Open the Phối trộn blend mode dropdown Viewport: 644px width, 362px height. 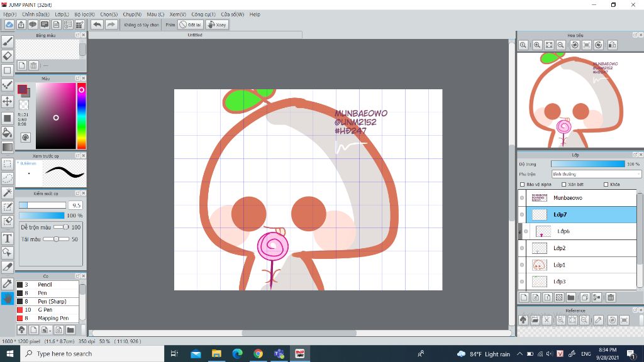pos(596,174)
